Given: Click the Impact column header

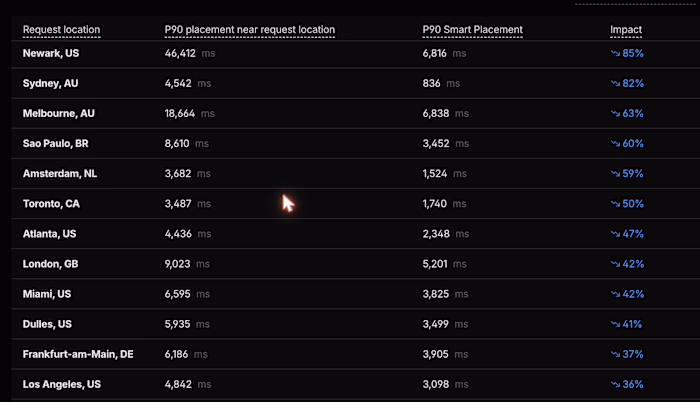Looking at the screenshot, I should pos(626,29).
